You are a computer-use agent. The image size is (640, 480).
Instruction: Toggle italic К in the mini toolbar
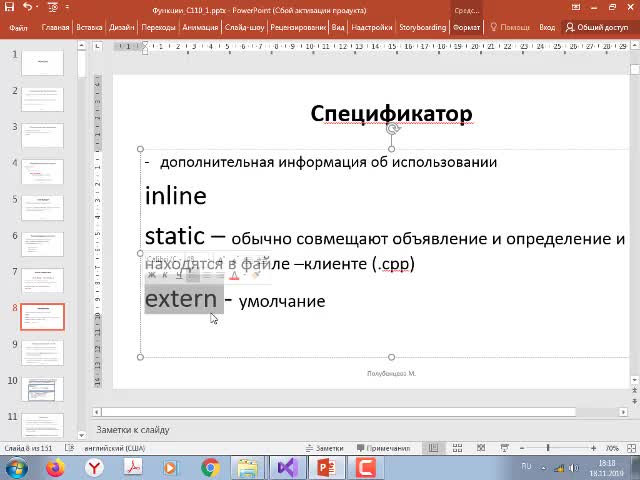tap(165, 275)
